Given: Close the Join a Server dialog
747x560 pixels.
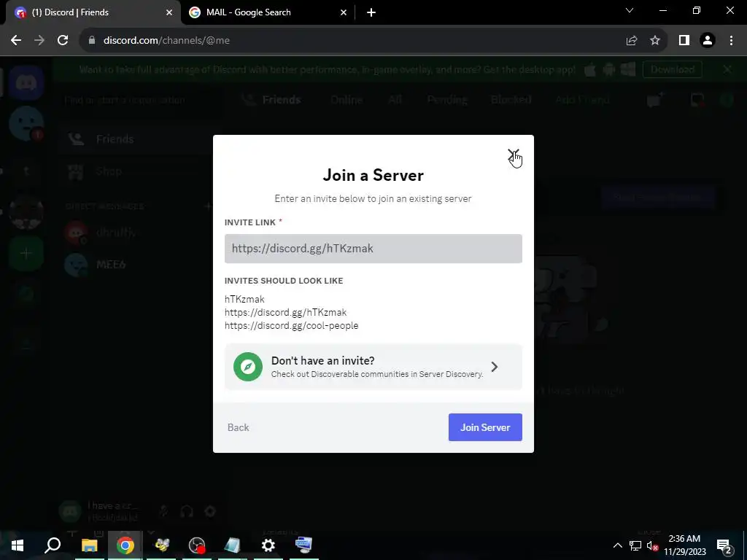Looking at the screenshot, I should (513, 155).
